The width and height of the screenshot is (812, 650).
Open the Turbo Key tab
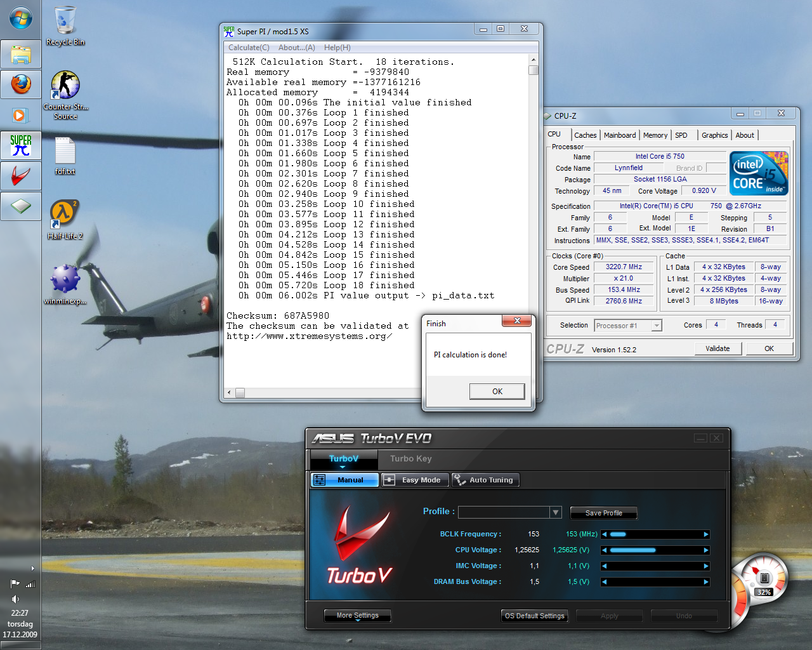click(411, 459)
